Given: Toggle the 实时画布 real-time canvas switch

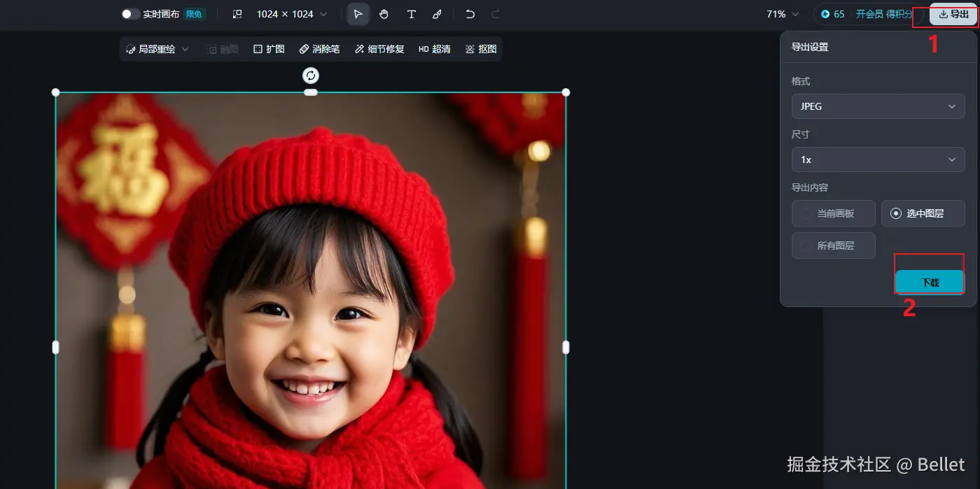Looking at the screenshot, I should pyautogui.click(x=130, y=14).
